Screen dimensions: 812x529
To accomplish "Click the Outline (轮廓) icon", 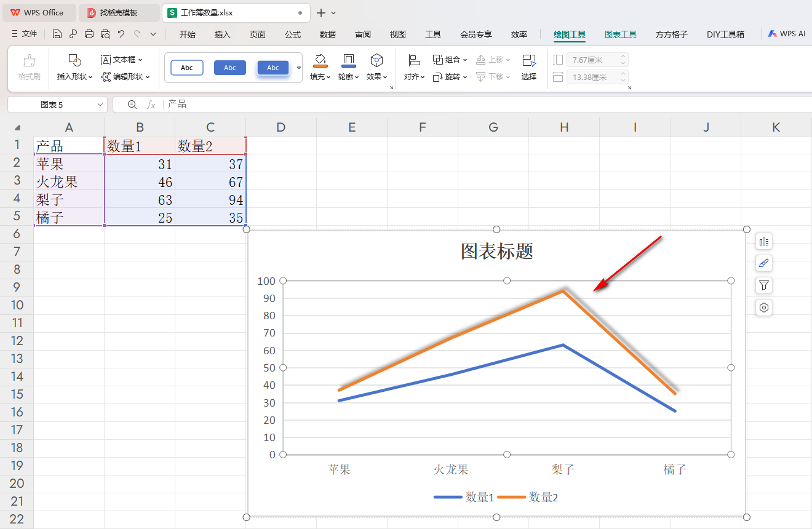I will (x=348, y=60).
